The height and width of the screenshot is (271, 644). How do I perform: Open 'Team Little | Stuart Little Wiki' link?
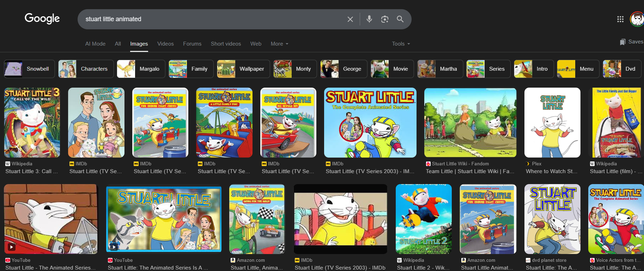(x=470, y=171)
